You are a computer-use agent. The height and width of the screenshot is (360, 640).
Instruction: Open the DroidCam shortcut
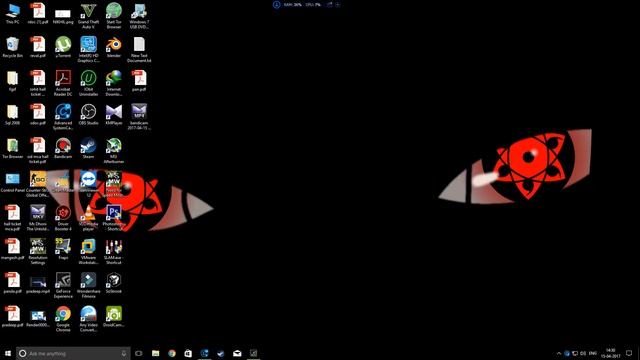point(114,317)
